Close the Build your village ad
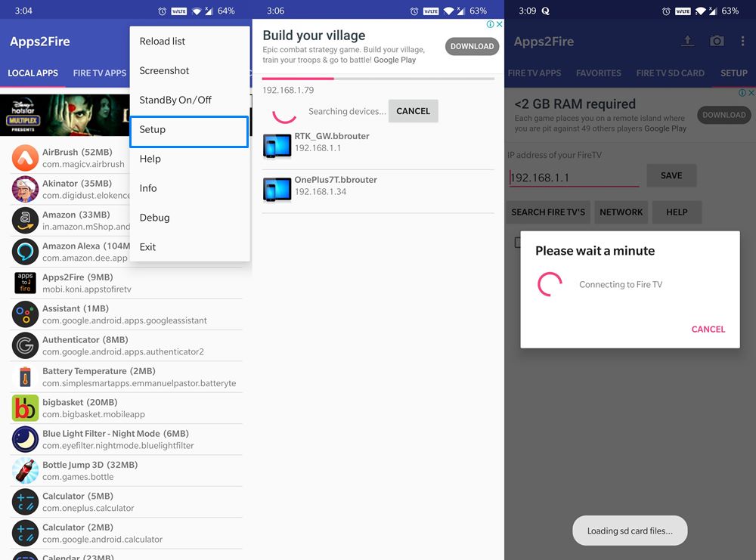The height and width of the screenshot is (560, 756). point(500,24)
